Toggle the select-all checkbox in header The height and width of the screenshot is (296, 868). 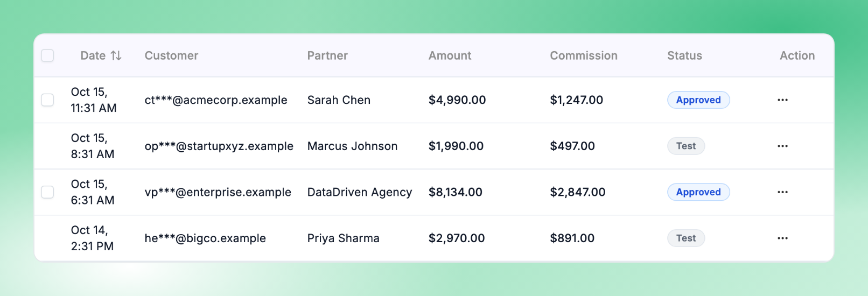(x=47, y=55)
